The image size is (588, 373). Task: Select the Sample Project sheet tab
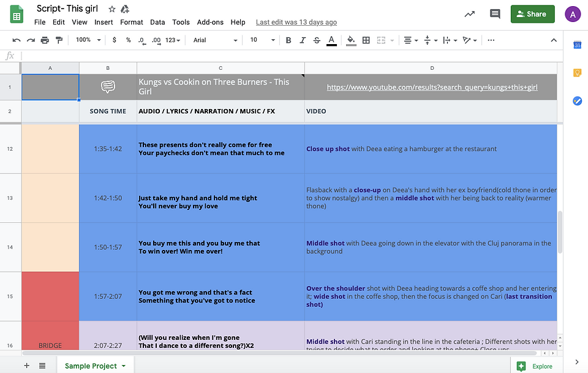(96, 366)
